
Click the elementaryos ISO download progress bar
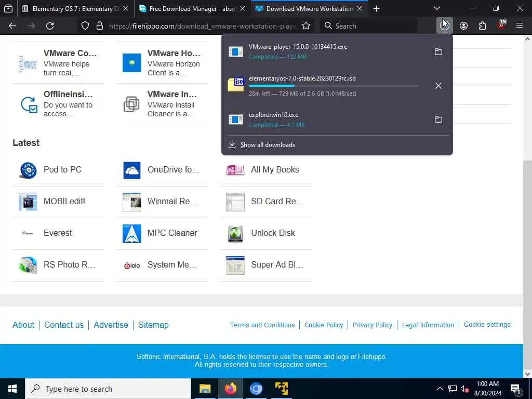tap(334, 86)
